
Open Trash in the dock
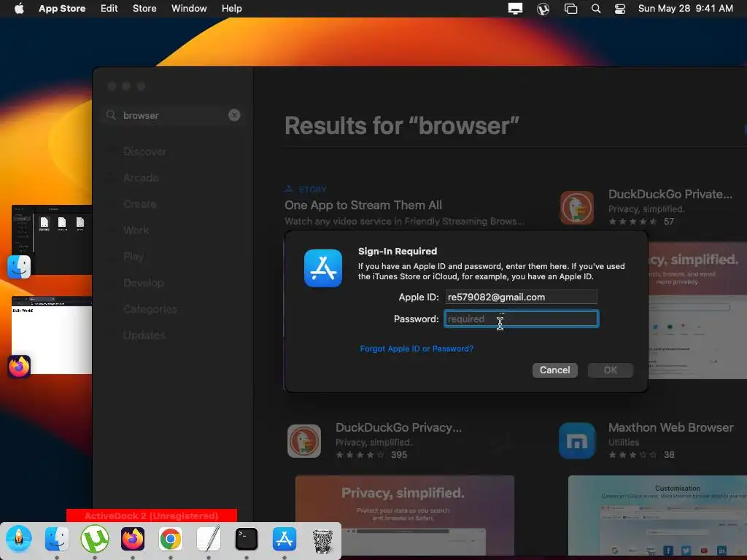[x=322, y=540]
